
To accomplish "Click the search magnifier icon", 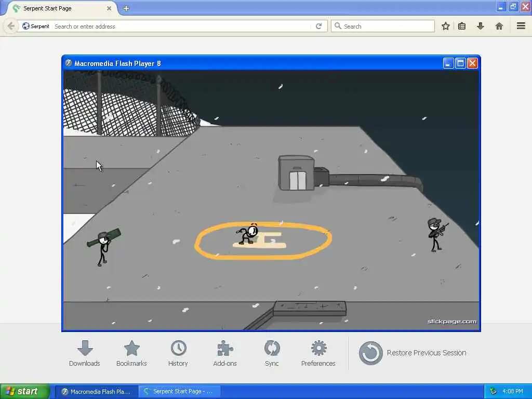I will pyautogui.click(x=338, y=26).
